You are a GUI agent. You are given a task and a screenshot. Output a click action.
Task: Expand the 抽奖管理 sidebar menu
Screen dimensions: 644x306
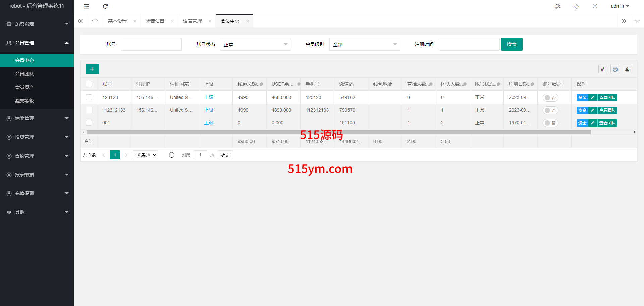[x=37, y=118]
